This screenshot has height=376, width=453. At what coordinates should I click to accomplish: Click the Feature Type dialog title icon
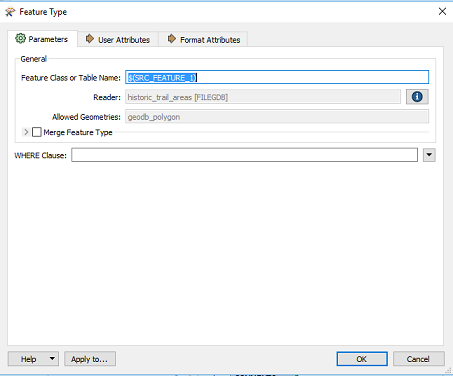click(x=10, y=12)
